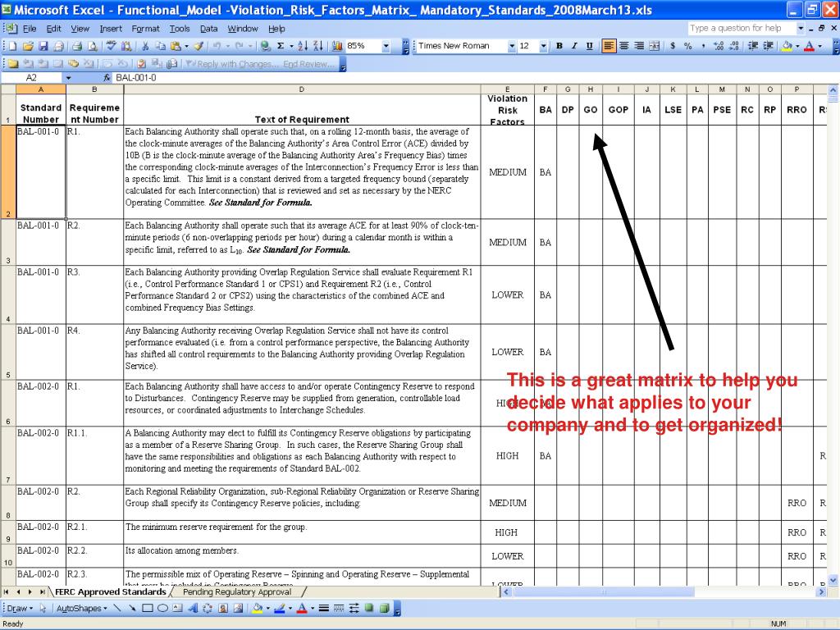Sort descending with the Z-A icon
The width and height of the screenshot is (840, 630).
point(317,47)
